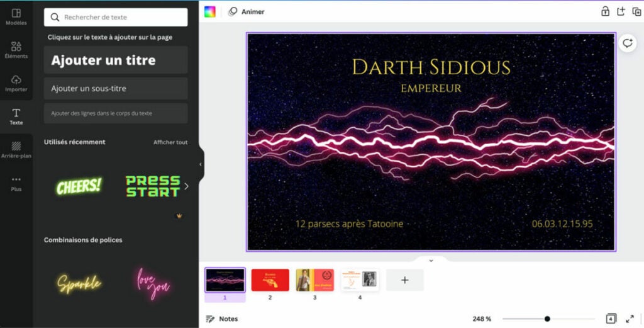Viewport: 644px width, 328px height.
Task: Click the lock icon above canvas
Action: [605, 11]
